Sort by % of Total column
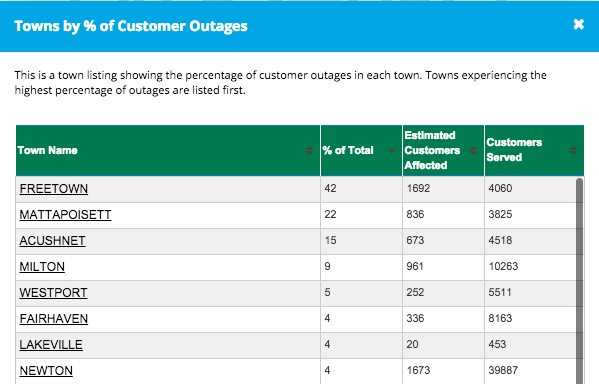 (361, 151)
